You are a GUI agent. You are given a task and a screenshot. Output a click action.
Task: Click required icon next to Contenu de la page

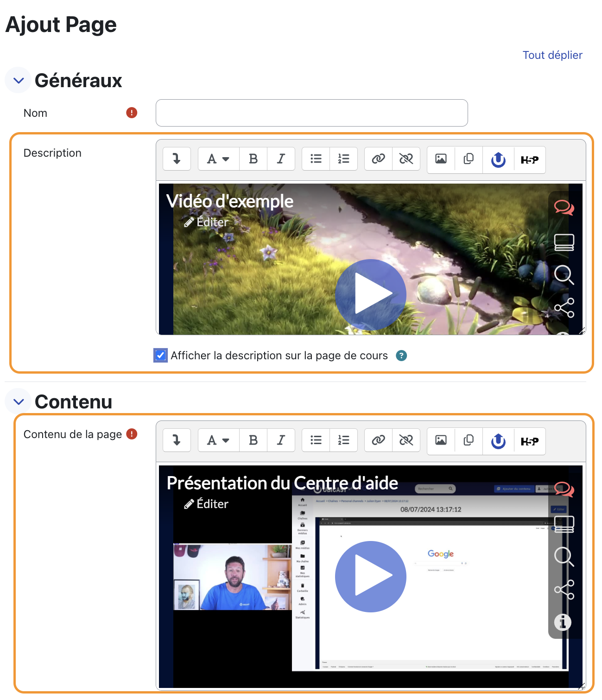132,434
